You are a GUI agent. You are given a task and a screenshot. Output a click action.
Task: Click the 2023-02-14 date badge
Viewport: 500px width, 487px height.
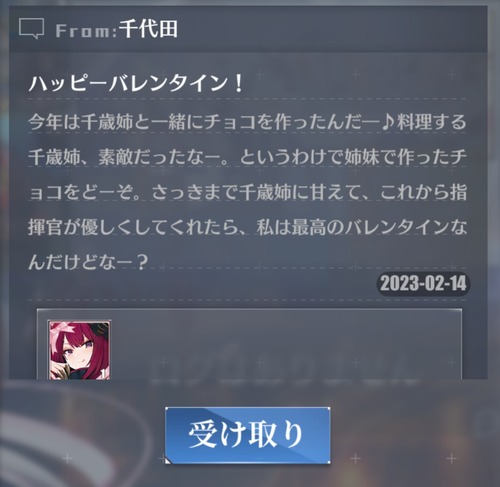pyautogui.click(x=423, y=284)
